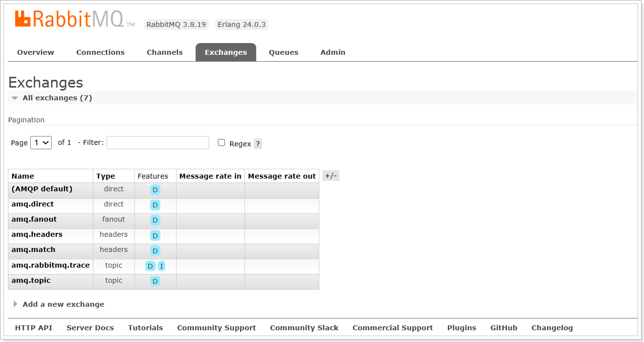Click the D badge in amq.topic row
The width and height of the screenshot is (644, 342).
(155, 281)
